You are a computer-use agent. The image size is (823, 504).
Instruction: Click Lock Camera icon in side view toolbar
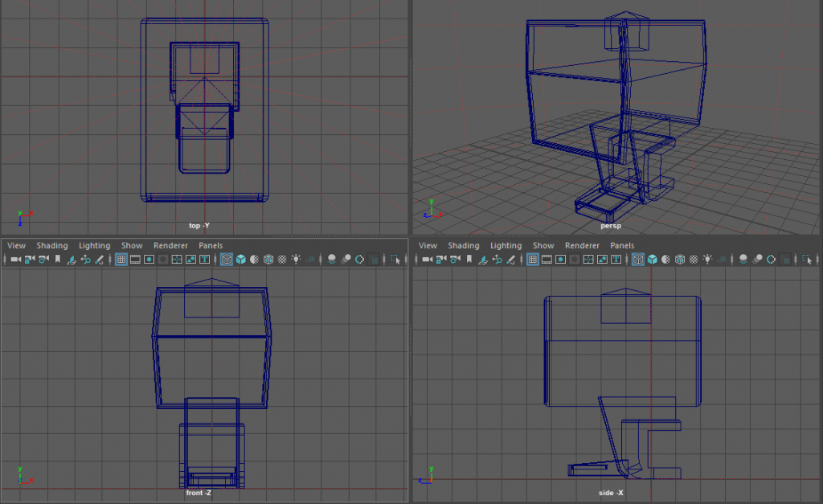click(441, 260)
